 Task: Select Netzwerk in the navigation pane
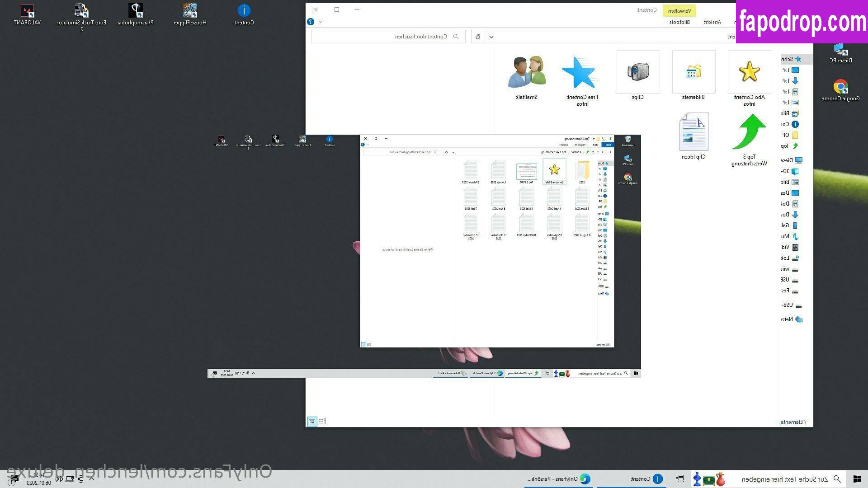point(792,319)
